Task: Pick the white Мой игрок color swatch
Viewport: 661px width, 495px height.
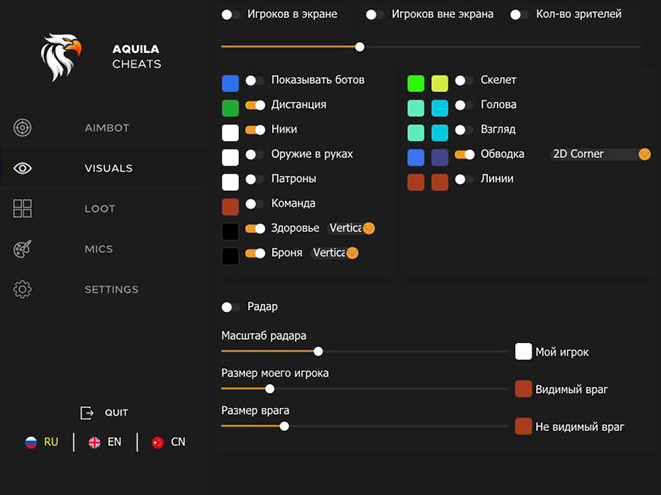Action: pos(523,352)
